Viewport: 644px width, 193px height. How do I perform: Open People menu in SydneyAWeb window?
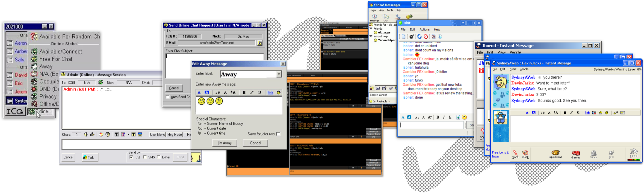[524, 69]
